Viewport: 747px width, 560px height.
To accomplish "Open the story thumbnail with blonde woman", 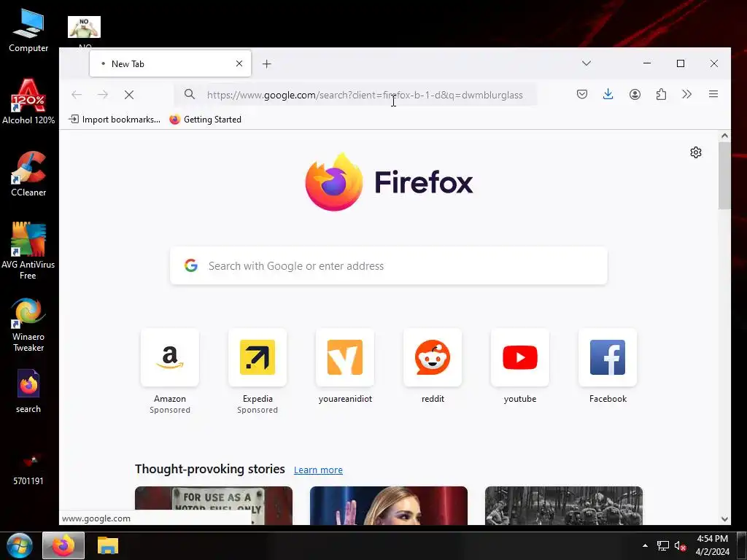I will [x=389, y=505].
